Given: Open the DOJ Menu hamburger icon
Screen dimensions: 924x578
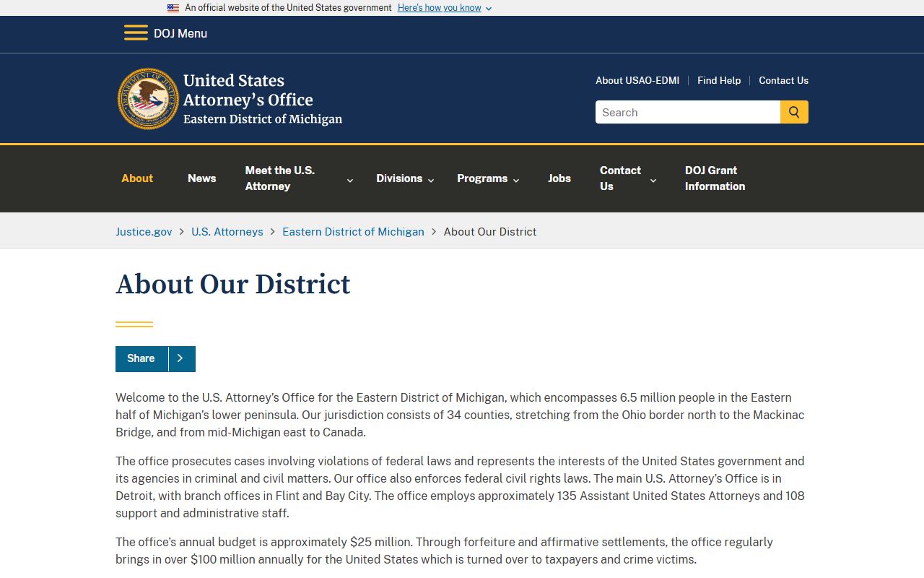Looking at the screenshot, I should (136, 33).
